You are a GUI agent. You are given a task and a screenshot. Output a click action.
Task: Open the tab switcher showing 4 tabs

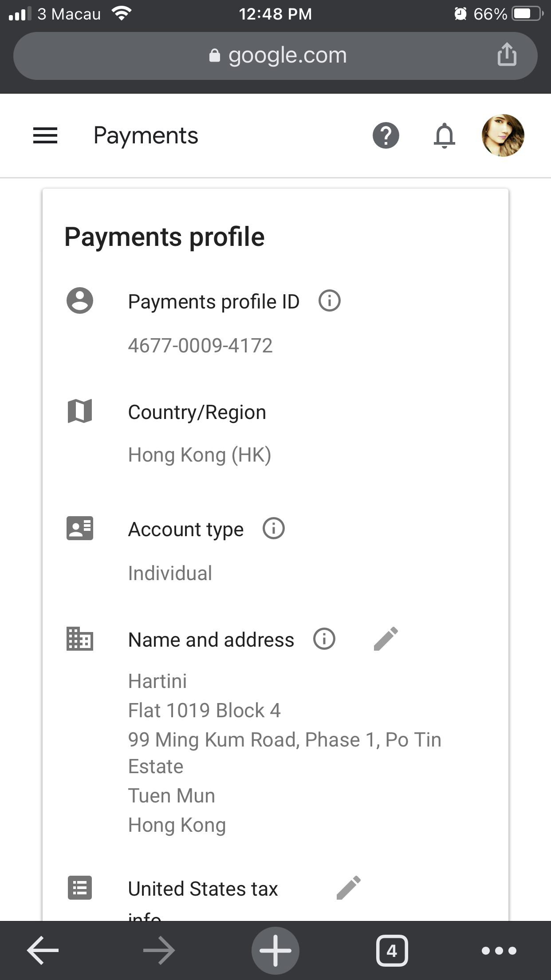pos(392,950)
